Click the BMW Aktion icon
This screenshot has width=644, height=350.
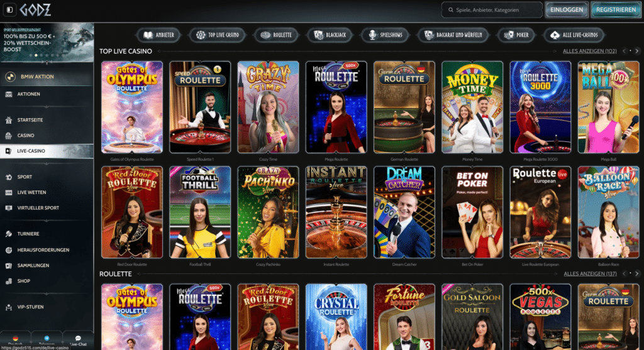(10, 77)
